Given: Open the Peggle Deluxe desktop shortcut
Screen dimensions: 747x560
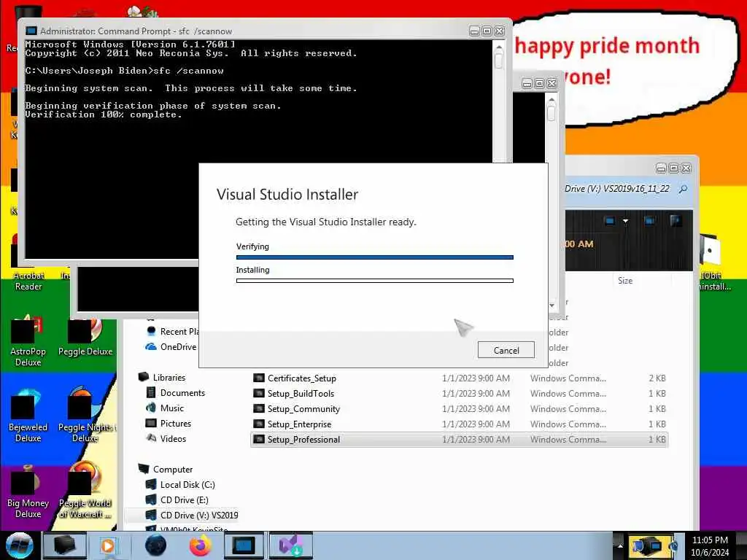Looking at the screenshot, I should tap(85, 337).
